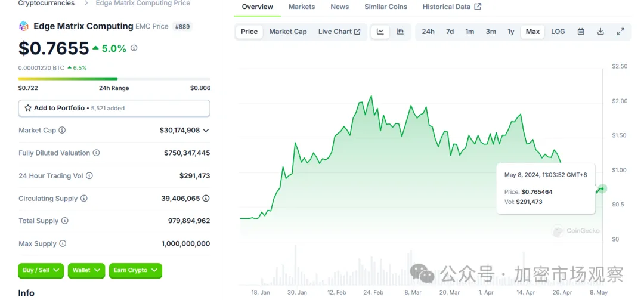Click info icon next to Circulating Supply label
Viewport: 644px width, 300px height.
point(84,199)
